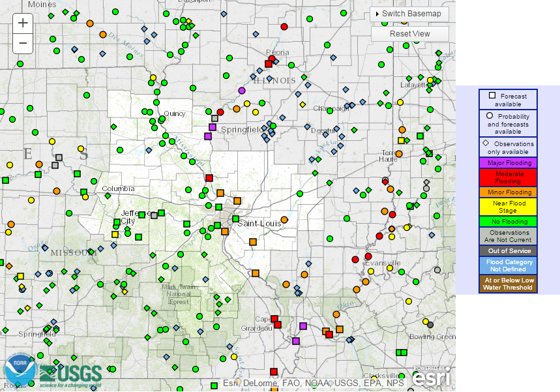The image size is (560, 392).
Task: Select southernmost red square gauge on map
Action: click(274, 372)
